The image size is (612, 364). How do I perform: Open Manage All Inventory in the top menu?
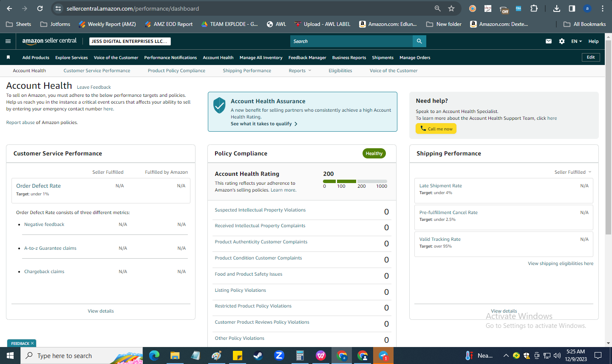pyautogui.click(x=261, y=57)
